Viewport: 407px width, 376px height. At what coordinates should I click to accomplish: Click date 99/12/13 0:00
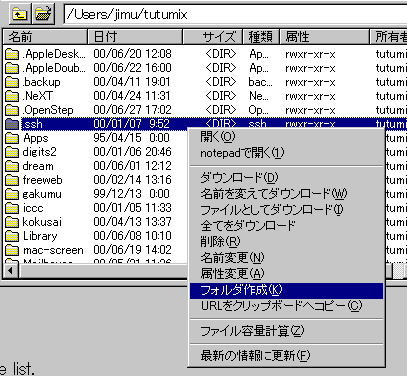coord(131,194)
